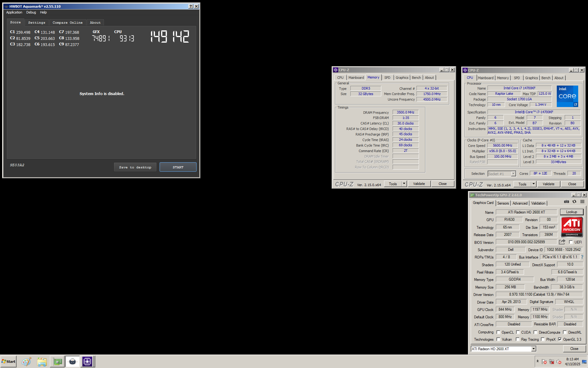Take a GPU-Z screenshot with the camera icon
This screenshot has width=588, height=368.
pyautogui.click(x=567, y=202)
